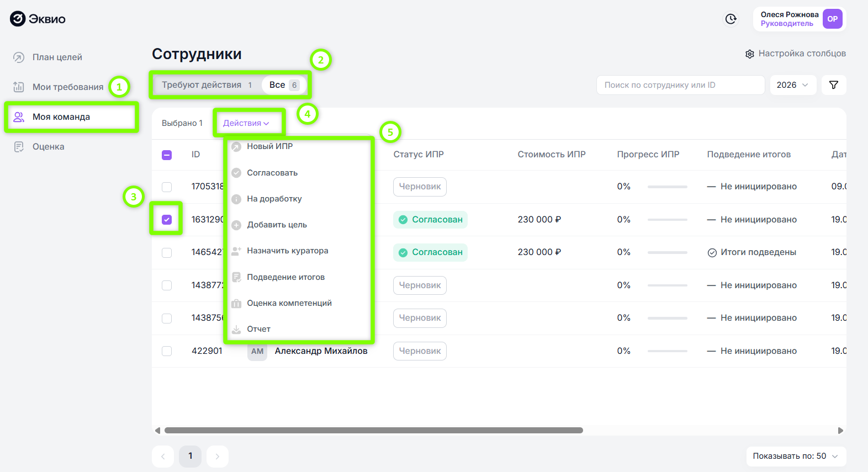Click the progress bar in row 422901
The image size is (868, 472).
click(667, 351)
